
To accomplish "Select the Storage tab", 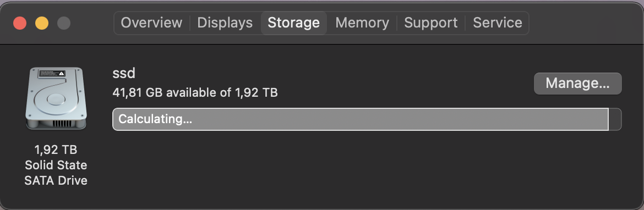I will [x=294, y=23].
